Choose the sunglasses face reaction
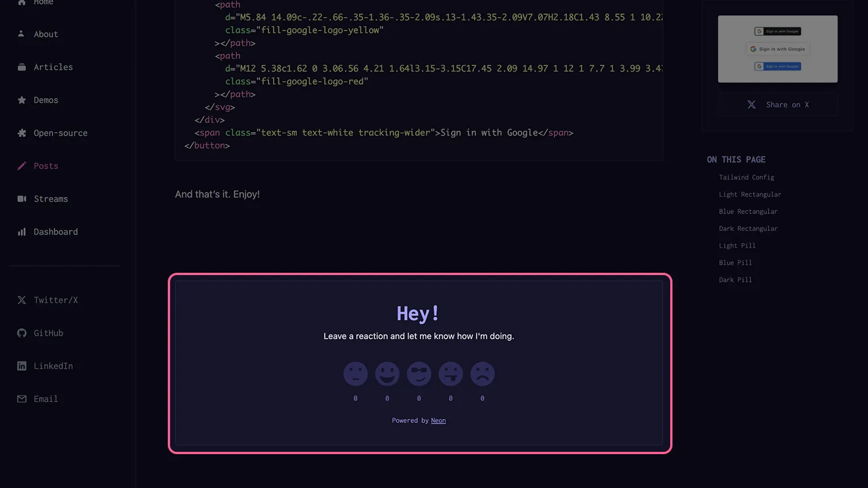Viewport: 868px width, 488px height. [419, 374]
